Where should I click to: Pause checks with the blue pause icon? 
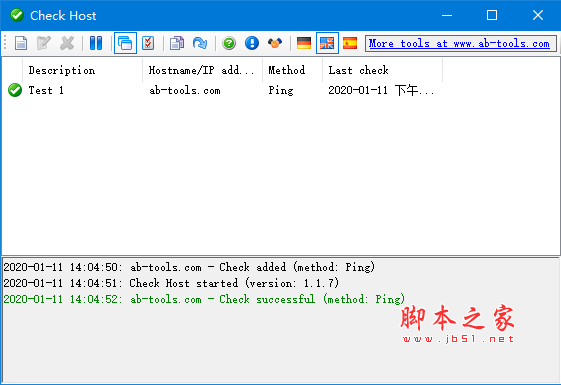[96, 43]
